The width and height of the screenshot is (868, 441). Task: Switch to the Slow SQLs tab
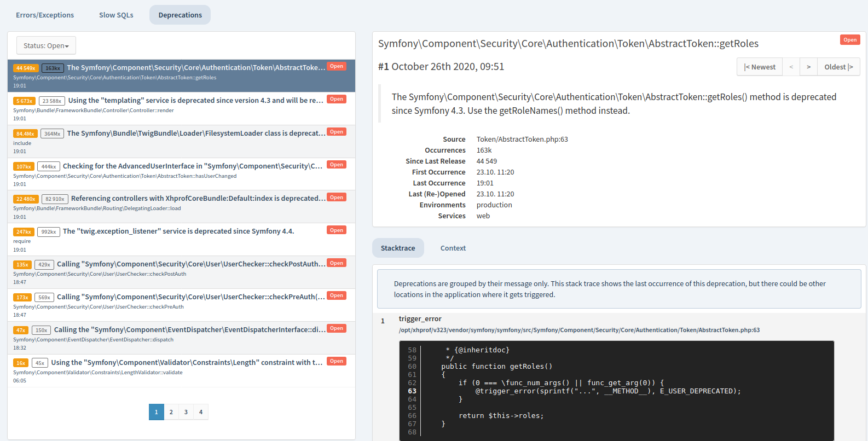point(116,15)
